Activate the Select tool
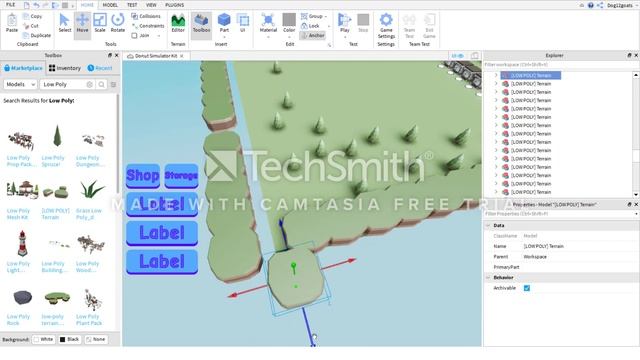The height and width of the screenshot is (360, 640). [64, 23]
